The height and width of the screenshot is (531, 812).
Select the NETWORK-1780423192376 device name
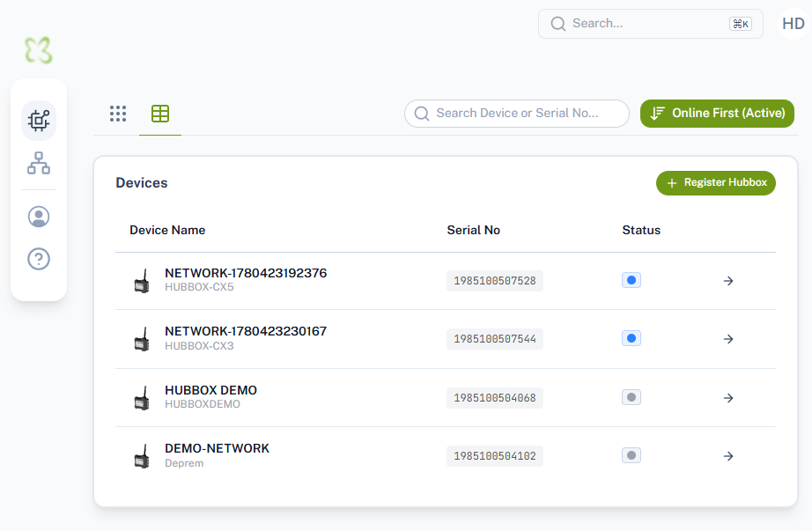pos(246,273)
